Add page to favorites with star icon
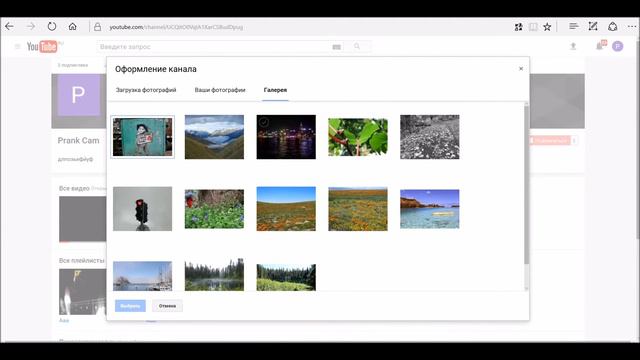The height and width of the screenshot is (360, 640). coord(547,27)
